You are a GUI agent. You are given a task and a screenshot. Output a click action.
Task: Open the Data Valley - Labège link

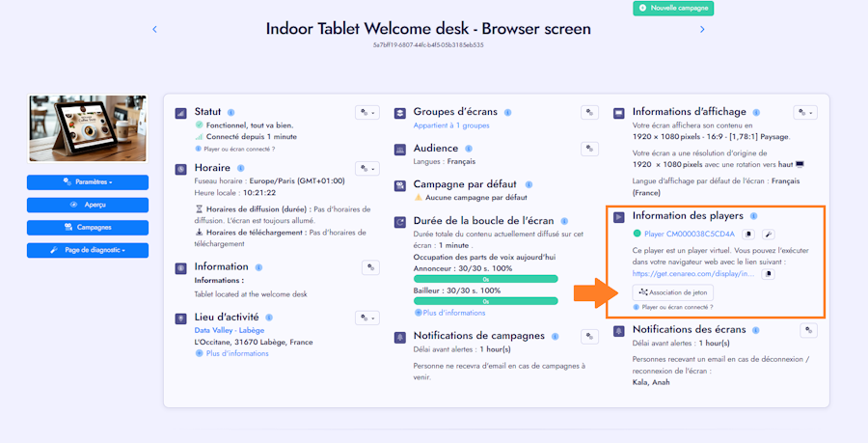(230, 330)
